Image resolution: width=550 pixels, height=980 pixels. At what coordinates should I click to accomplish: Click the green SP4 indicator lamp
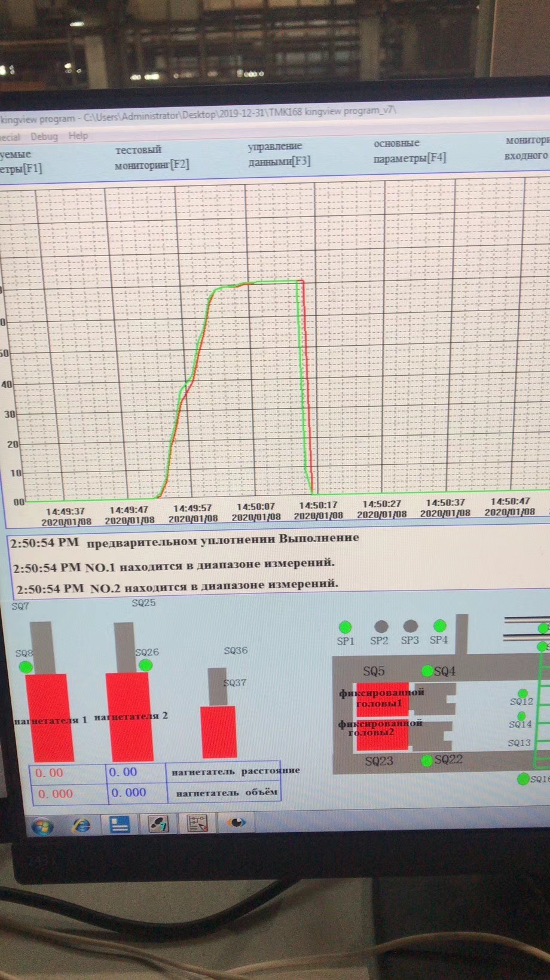440,626
